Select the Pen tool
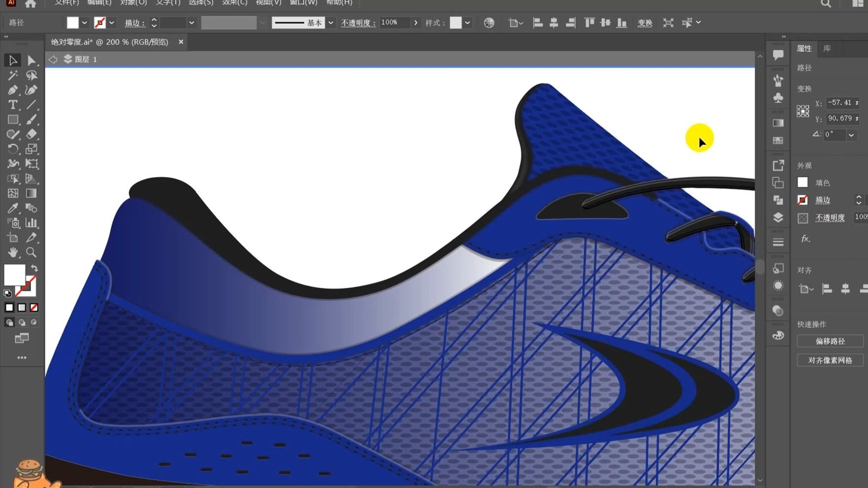The height and width of the screenshot is (488, 868). click(13, 90)
